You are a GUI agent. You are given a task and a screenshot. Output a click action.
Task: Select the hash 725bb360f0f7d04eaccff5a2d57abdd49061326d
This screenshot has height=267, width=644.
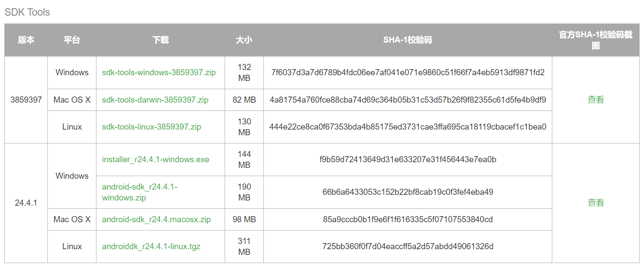(x=408, y=247)
